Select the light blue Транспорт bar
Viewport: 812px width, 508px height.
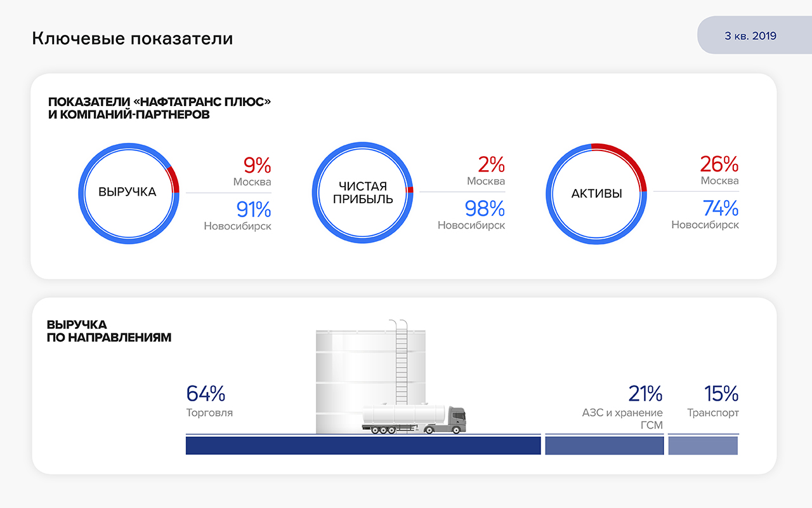(703, 446)
